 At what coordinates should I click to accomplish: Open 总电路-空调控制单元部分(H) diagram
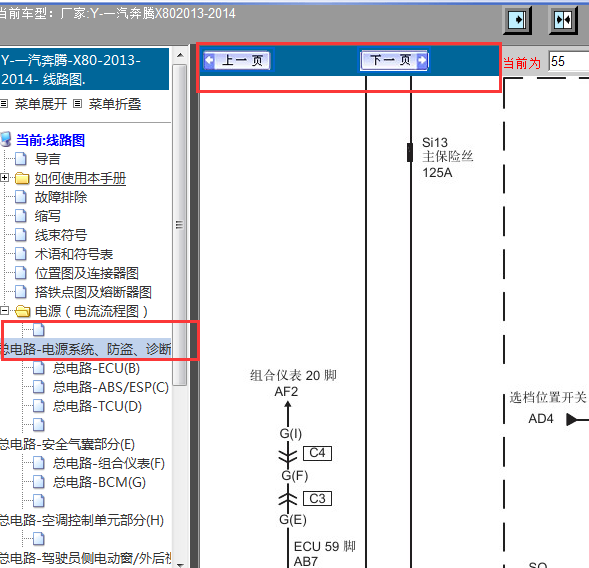click(82, 520)
